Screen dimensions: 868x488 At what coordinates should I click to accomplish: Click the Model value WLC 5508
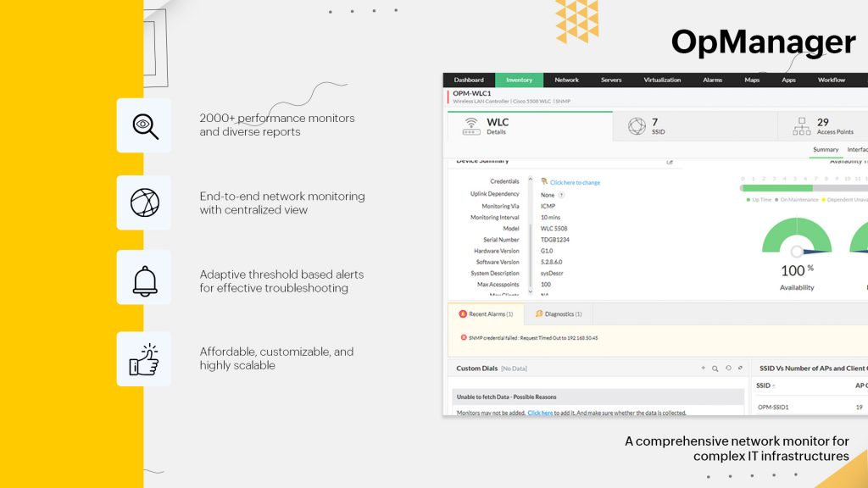[x=554, y=229]
